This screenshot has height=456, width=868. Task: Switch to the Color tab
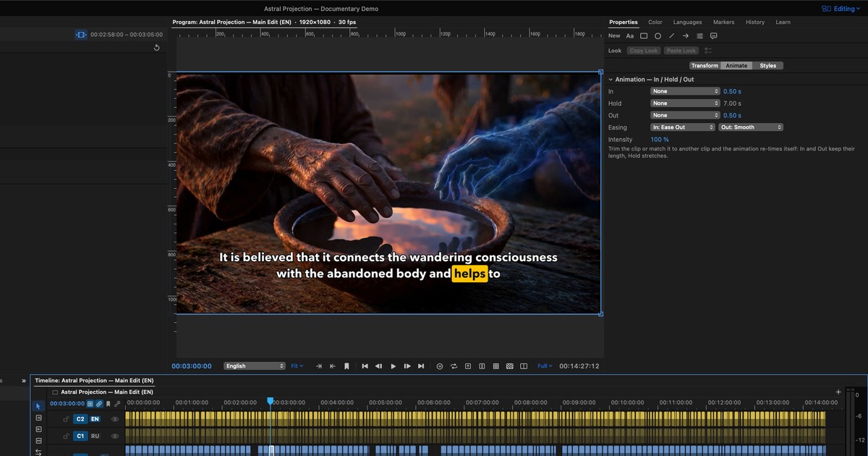pos(655,22)
